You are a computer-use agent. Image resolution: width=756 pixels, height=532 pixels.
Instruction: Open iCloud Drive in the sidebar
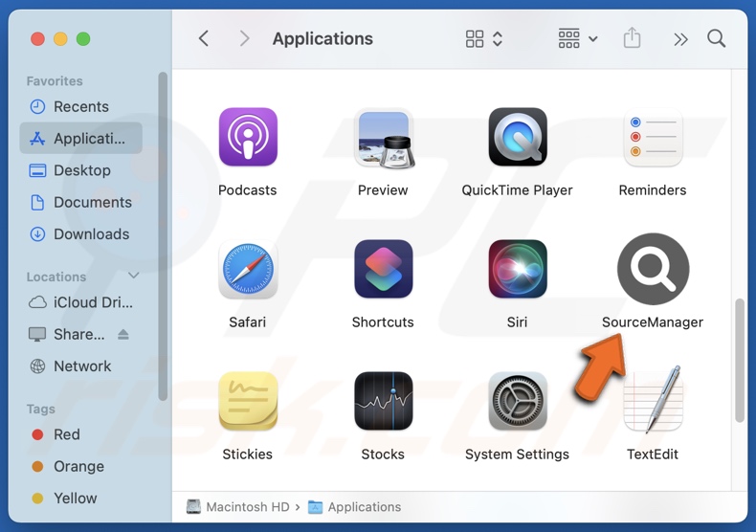click(x=81, y=302)
